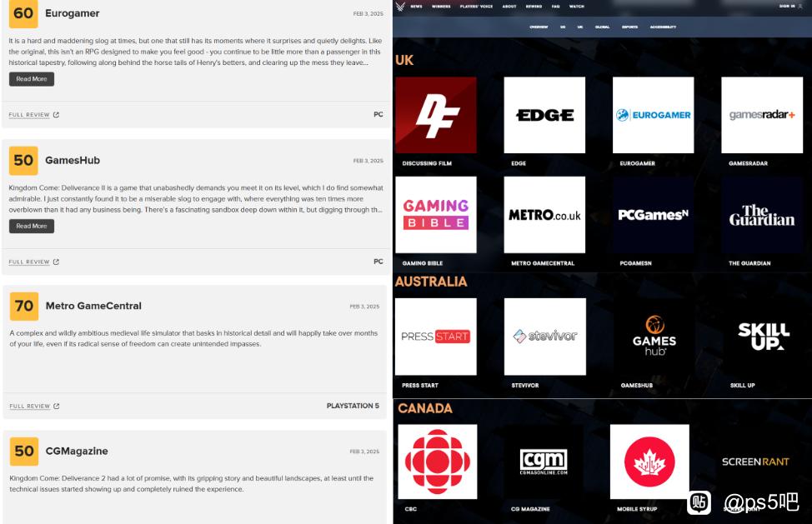
Task: Click the DISCUSSING FILM caption
Action: (427, 163)
